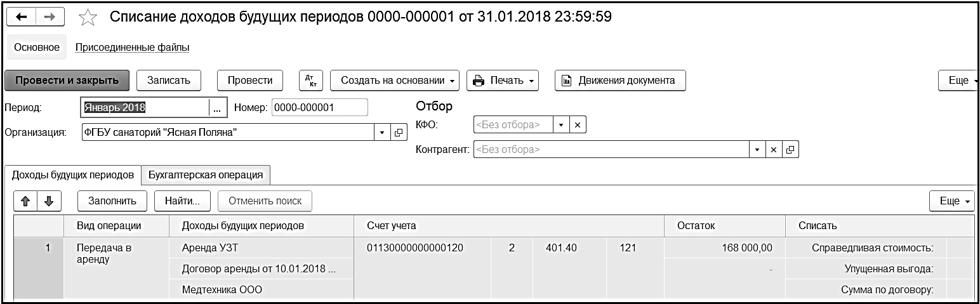Open the Организация record with open icon
Image resolution: width=980 pixels, height=304 pixels.
[x=399, y=133]
